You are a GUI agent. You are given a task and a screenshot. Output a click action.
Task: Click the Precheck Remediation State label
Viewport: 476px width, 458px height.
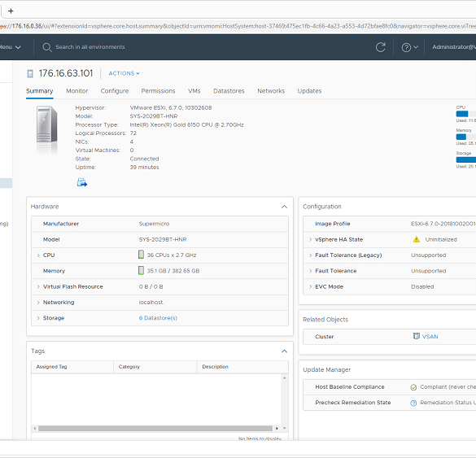tap(353, 403)
